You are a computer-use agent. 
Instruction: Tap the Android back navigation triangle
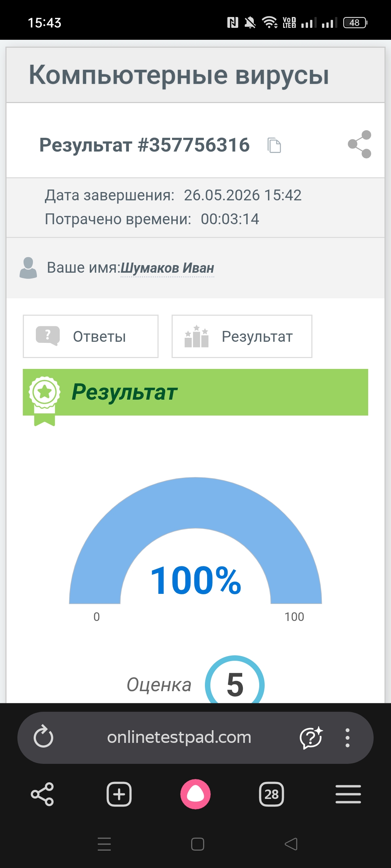point(291,844)
